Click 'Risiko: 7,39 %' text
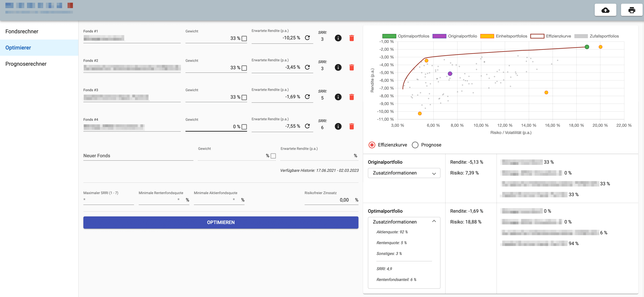This screenshot has height=297, width=644. click(x=464, y=173)
